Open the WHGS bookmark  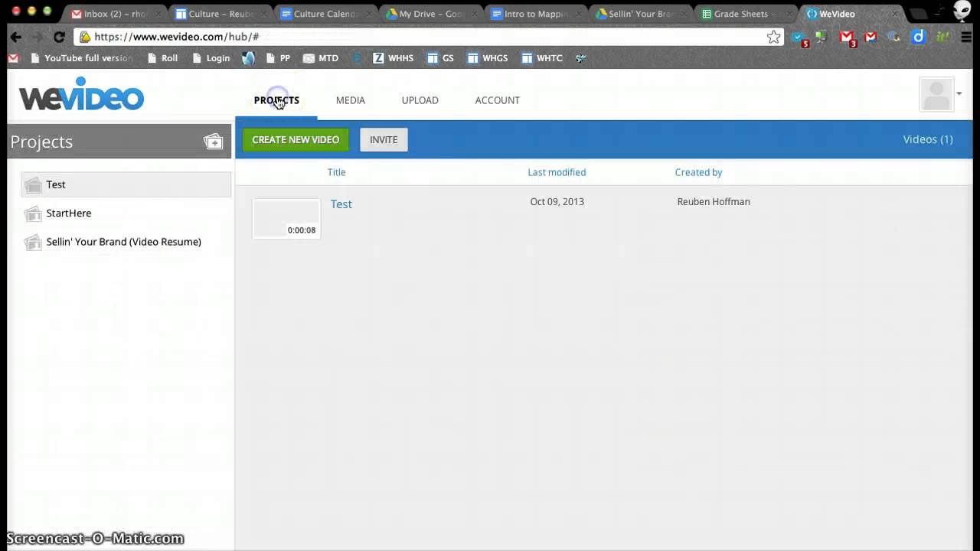488,58
